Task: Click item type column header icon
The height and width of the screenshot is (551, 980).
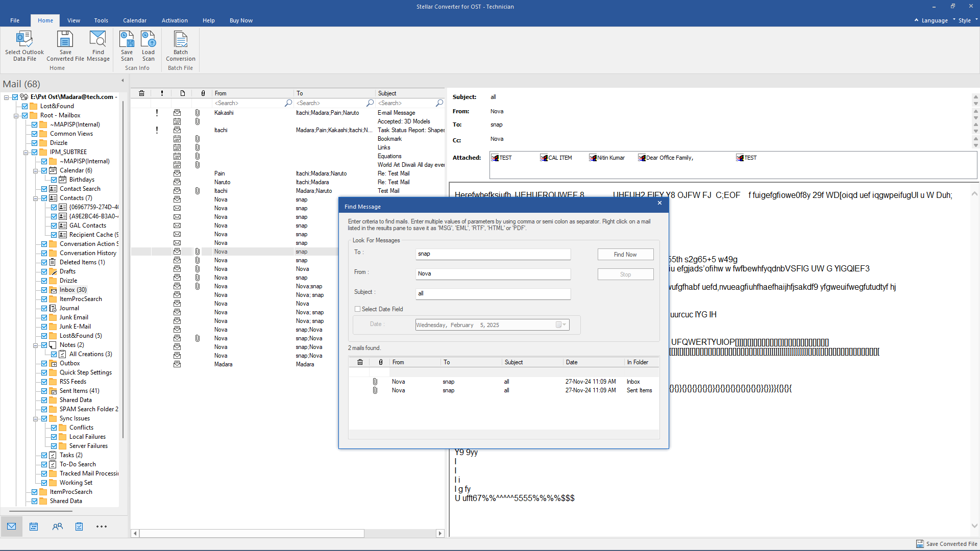Action: [182, 93]
